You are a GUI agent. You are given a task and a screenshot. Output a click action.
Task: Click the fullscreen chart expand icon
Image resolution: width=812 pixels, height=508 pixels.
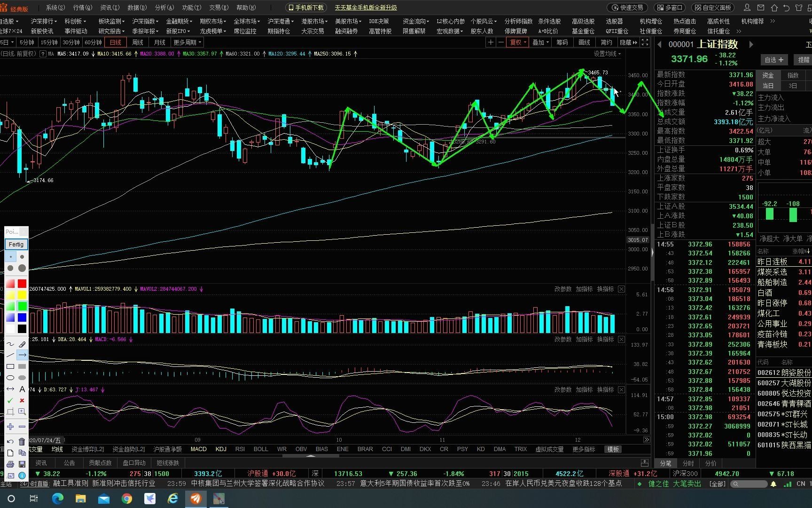[x=645, y=42]
